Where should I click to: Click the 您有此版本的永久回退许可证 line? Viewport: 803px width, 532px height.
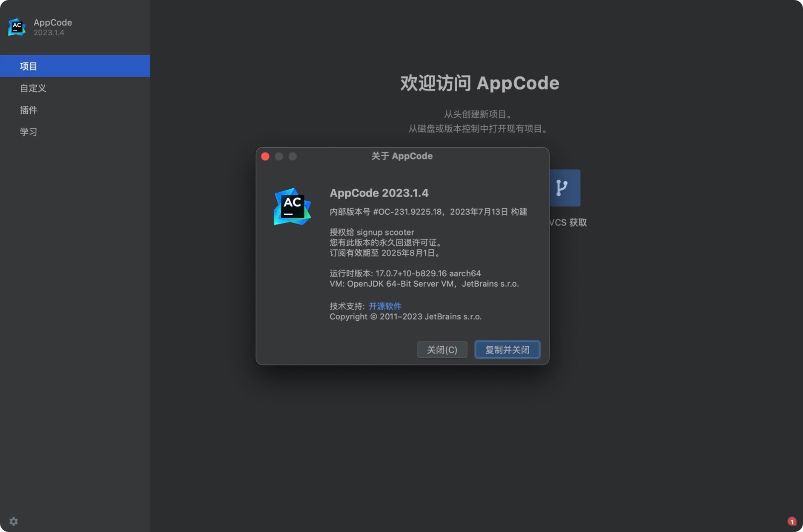point(386,242)
